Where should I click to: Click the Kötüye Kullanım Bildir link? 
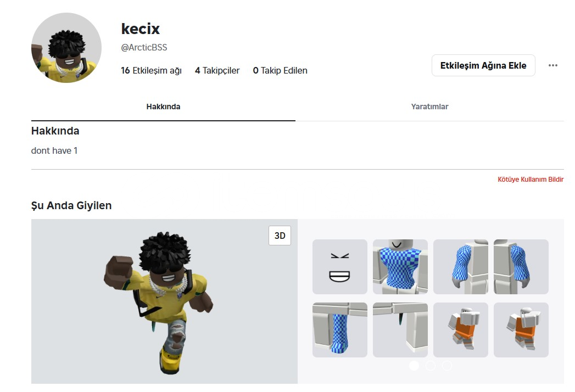pyautogui.click(x=531, y=180)
